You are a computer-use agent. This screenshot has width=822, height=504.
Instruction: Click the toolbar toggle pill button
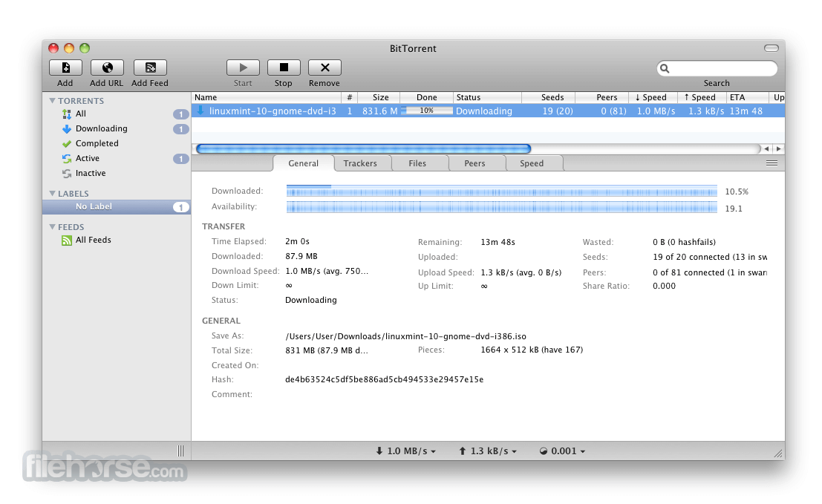click(772, 48)
